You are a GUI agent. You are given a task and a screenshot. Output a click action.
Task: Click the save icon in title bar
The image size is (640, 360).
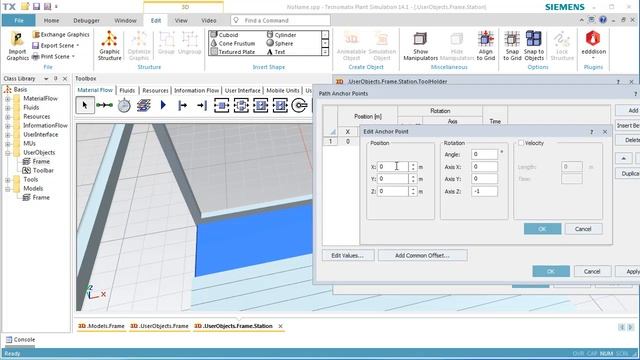pos(36,7)
